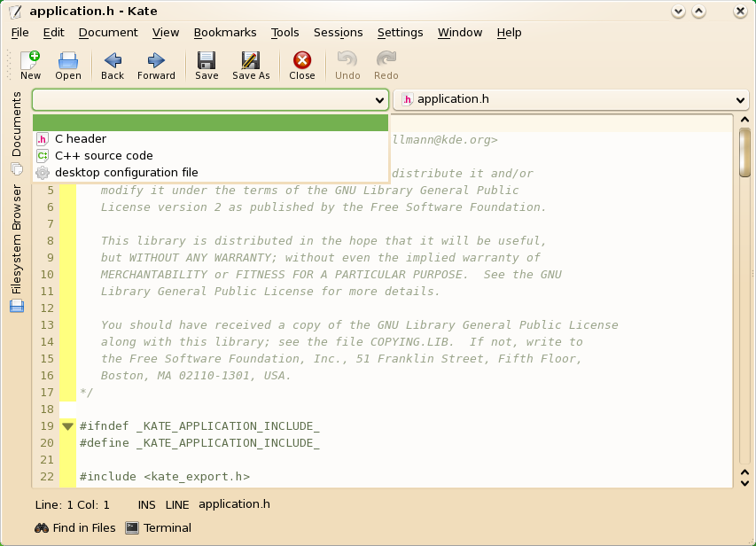756x546 pixels.
Task: Click line number 13 in the gutter
Action: click(x=47, y=325)
